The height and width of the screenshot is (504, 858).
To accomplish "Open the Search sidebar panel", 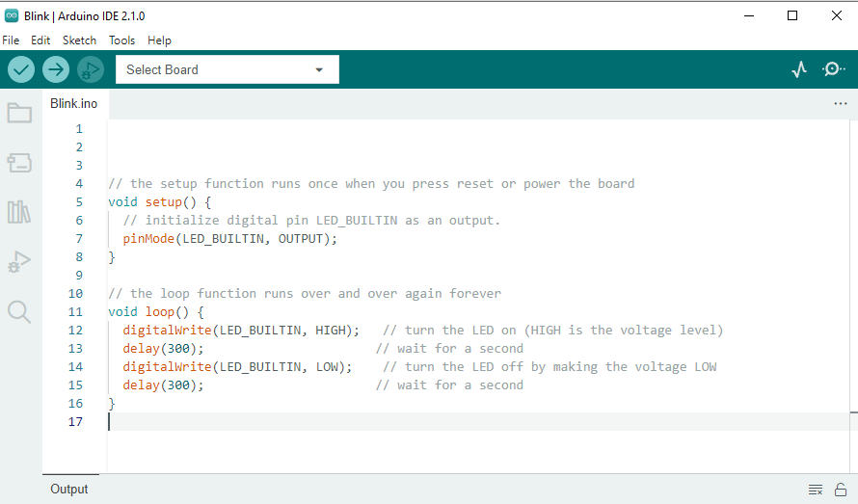I will [x=19, y=312].
